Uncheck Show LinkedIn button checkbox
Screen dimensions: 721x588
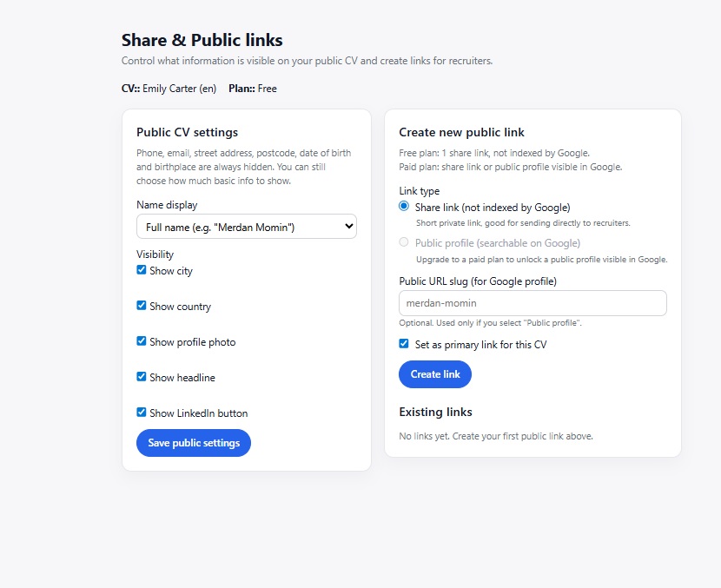142,413
